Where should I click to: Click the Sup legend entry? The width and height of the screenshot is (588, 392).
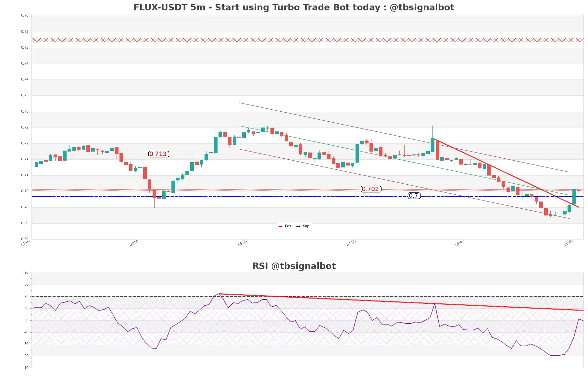303,226
